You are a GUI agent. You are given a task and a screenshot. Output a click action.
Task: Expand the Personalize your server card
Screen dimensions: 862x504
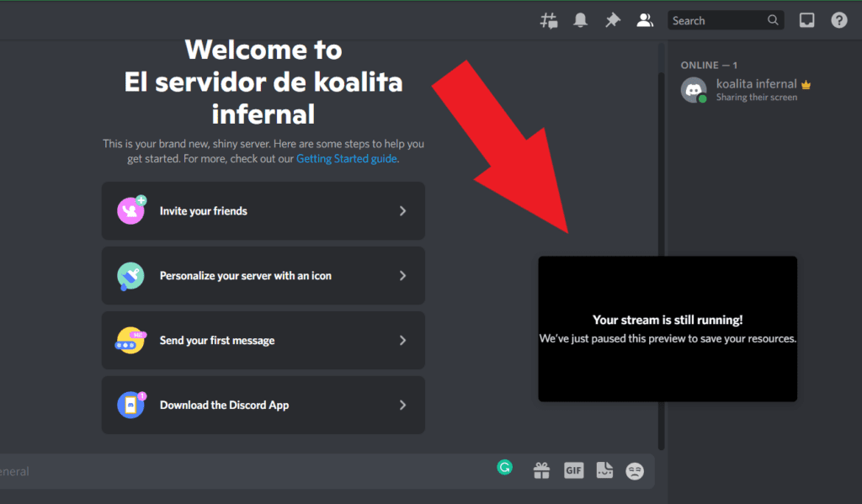[x=263, y=275]
